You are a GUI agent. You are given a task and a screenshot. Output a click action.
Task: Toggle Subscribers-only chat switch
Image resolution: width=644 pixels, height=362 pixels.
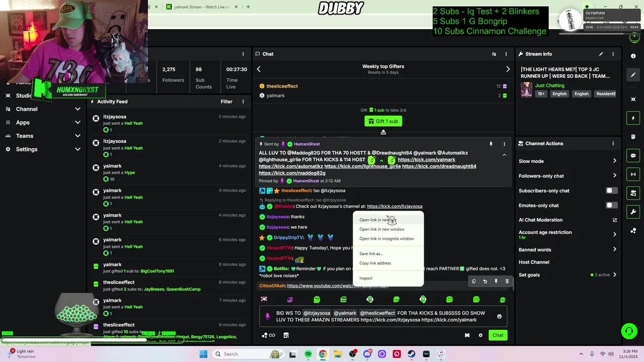611,191
